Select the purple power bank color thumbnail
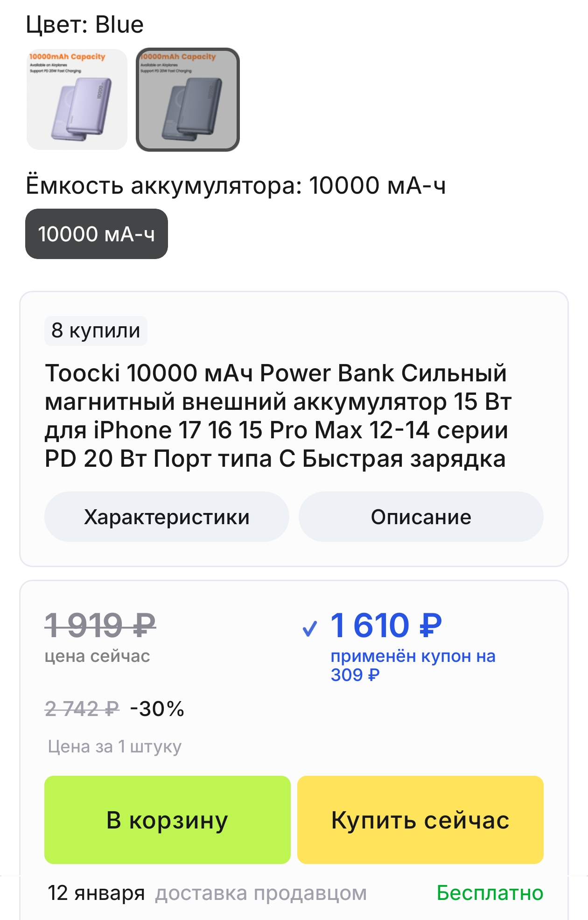588x920 pixels. pos(77,99)
